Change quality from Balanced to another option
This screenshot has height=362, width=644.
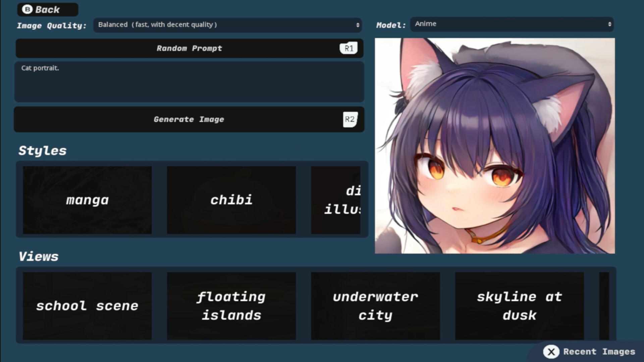coord(227,25)
